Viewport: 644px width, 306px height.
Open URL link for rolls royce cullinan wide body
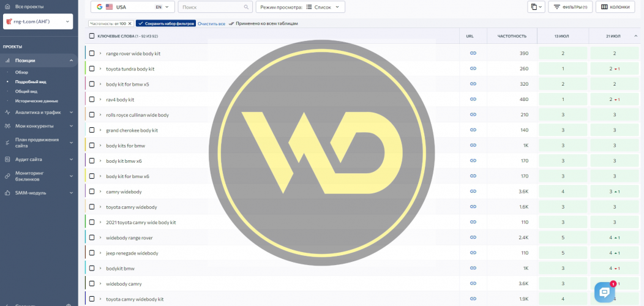click(x=473, y=114)
